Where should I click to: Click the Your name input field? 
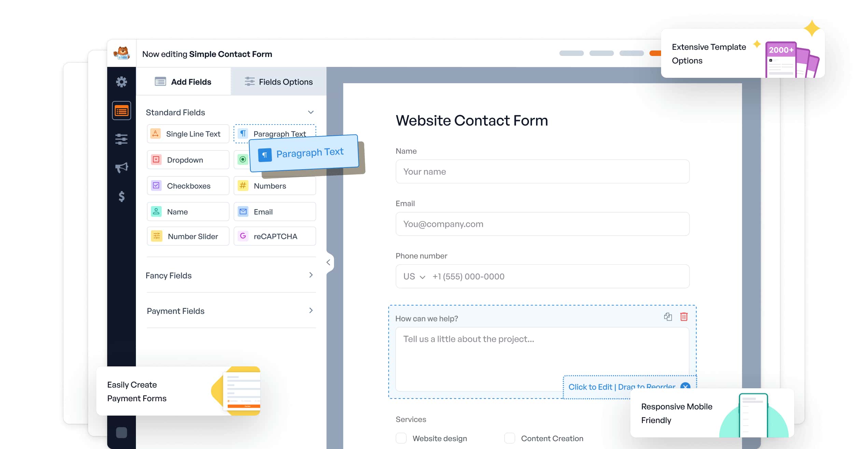(x=542, y=172)
